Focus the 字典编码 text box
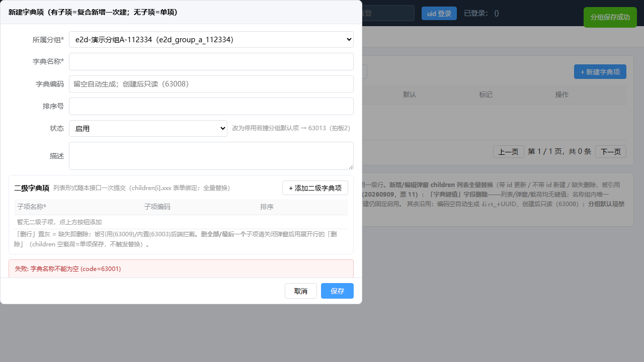The image size is (644, 362). pyautogui.click(x=211, y=84)
